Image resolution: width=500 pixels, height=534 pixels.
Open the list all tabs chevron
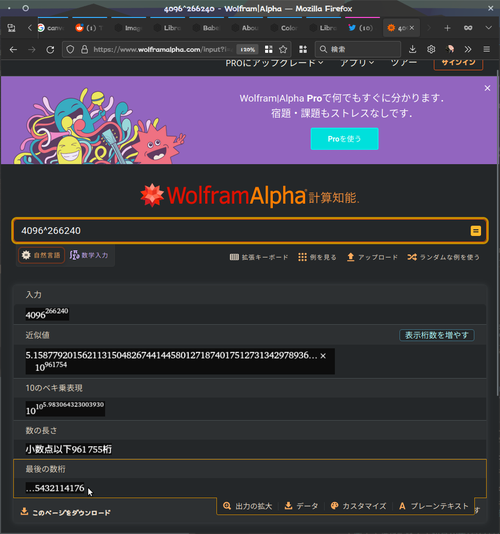(488, 28)
